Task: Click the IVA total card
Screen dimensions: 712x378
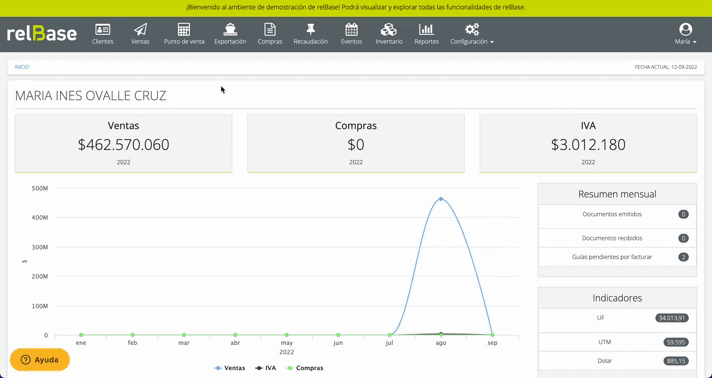Action: point(588,143)
